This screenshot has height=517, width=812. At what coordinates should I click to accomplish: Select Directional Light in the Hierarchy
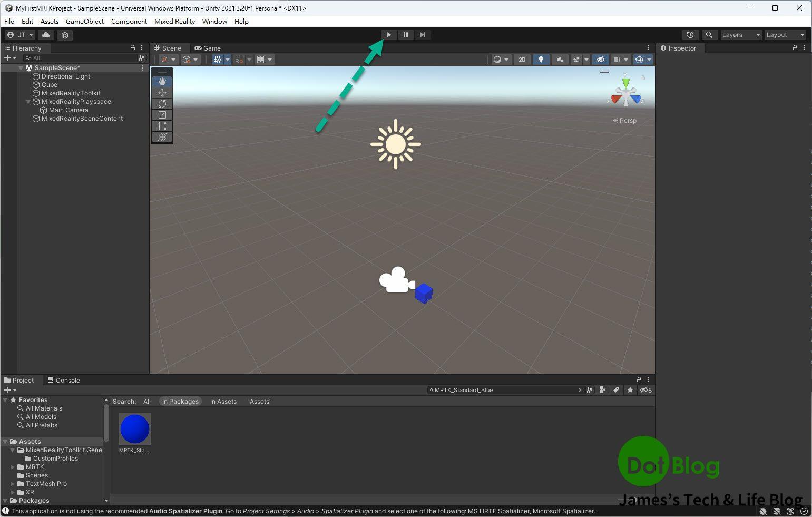pyautogui.click(x=66, y=76)
